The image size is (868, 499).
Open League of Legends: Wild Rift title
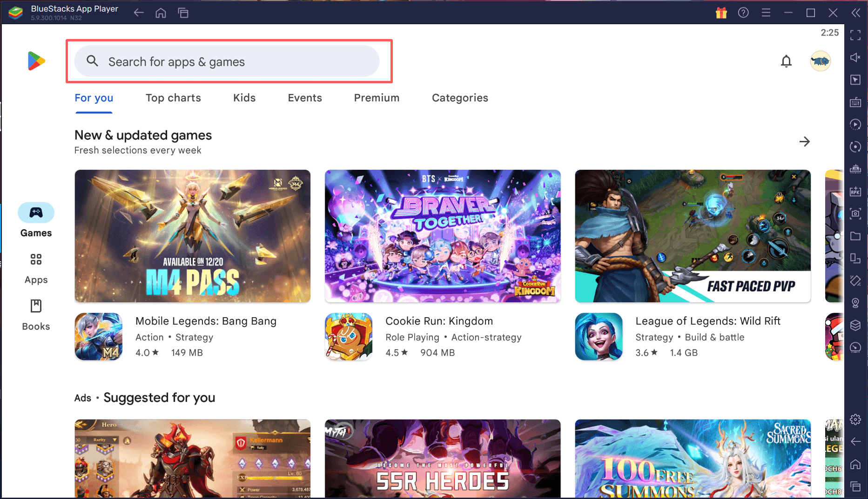pos(708,321)
